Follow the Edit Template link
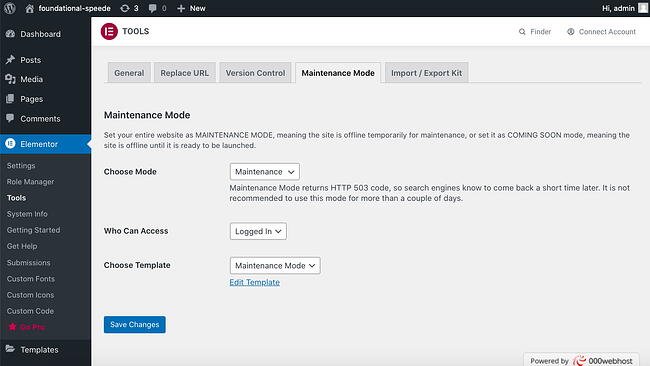The height and width of the screenshot is (366, 650). (x=255, y=282)
